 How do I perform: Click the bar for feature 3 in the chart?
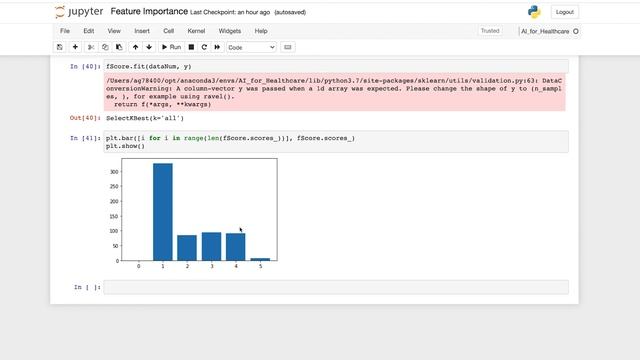(211, 247)
